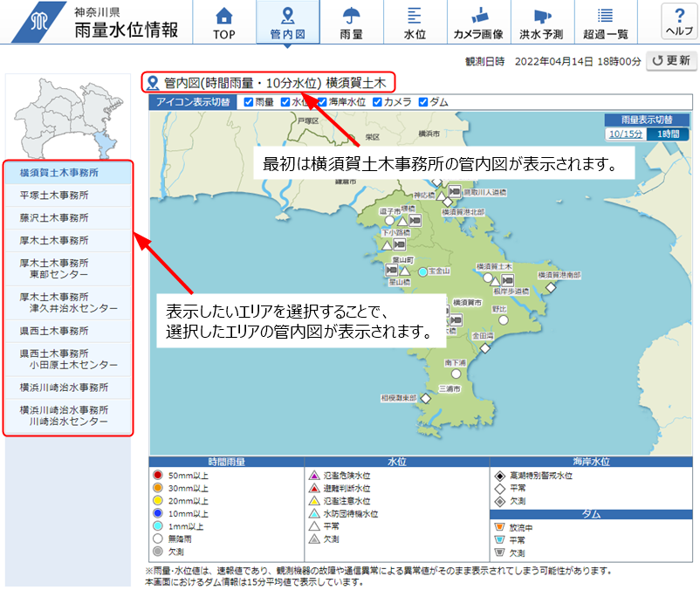Click the 野比 rain gauge circle
Viewport: 700px width, 590px height.
click(x=504, y=320)
